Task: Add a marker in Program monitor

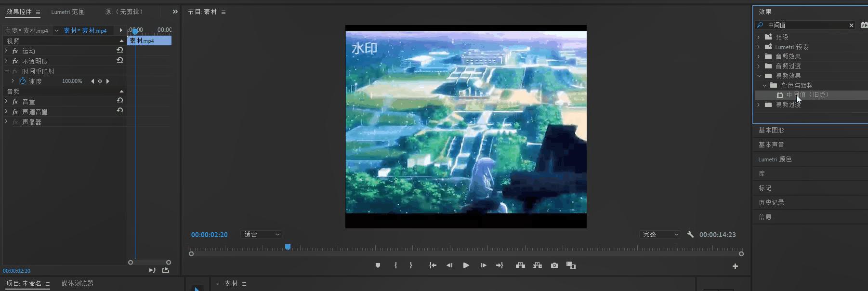Action: 378,265
